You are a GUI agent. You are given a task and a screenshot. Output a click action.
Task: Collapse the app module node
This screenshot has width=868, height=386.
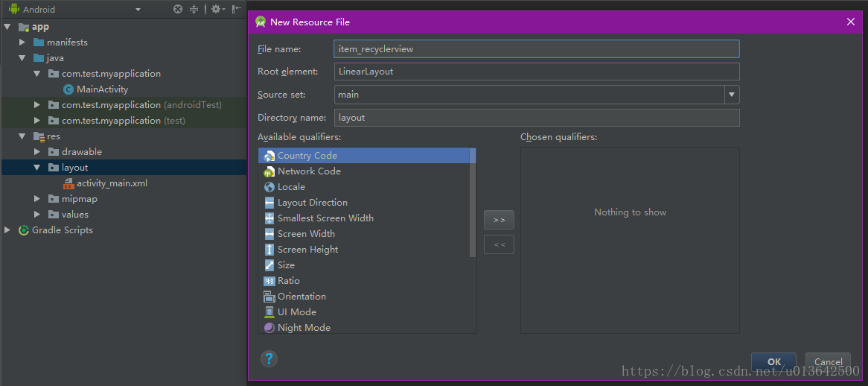(7, 27)
